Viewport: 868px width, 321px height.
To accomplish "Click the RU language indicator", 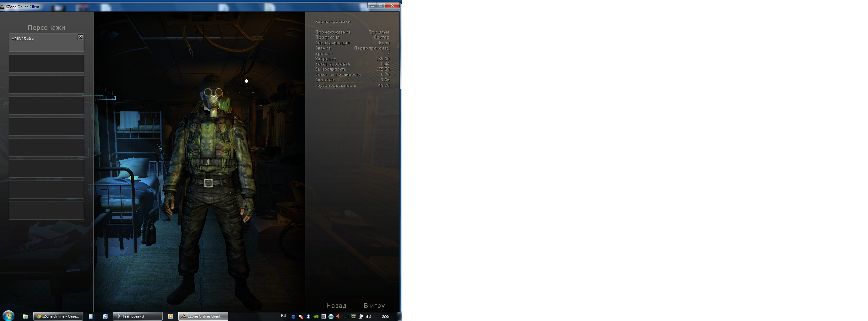I will pos(283,316).
